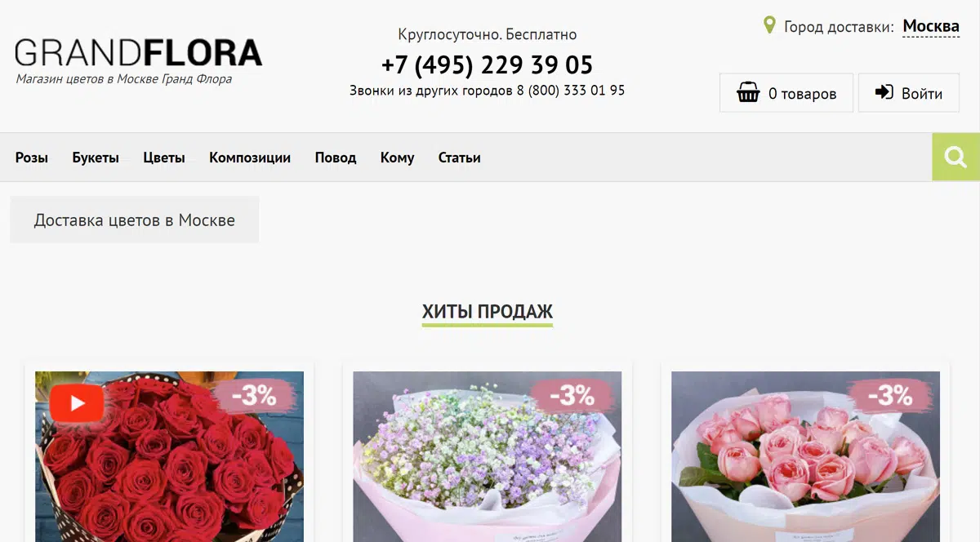
Task: Expand the Цветы menu
Action: [164, 158]
